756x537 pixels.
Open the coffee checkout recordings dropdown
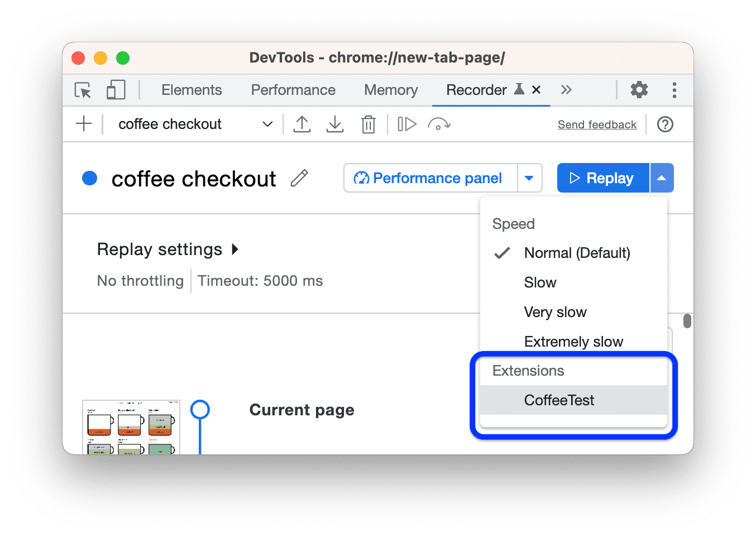click(x=267, y=124)
